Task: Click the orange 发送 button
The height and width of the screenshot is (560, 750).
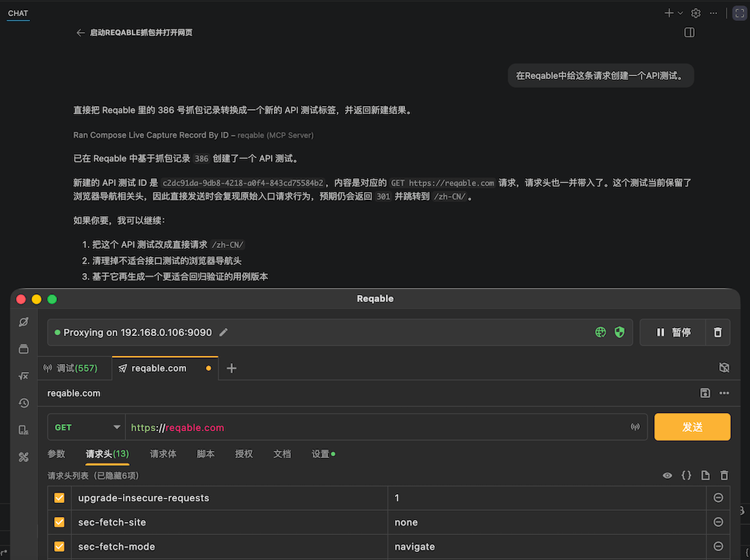Action: pos(692,427)
